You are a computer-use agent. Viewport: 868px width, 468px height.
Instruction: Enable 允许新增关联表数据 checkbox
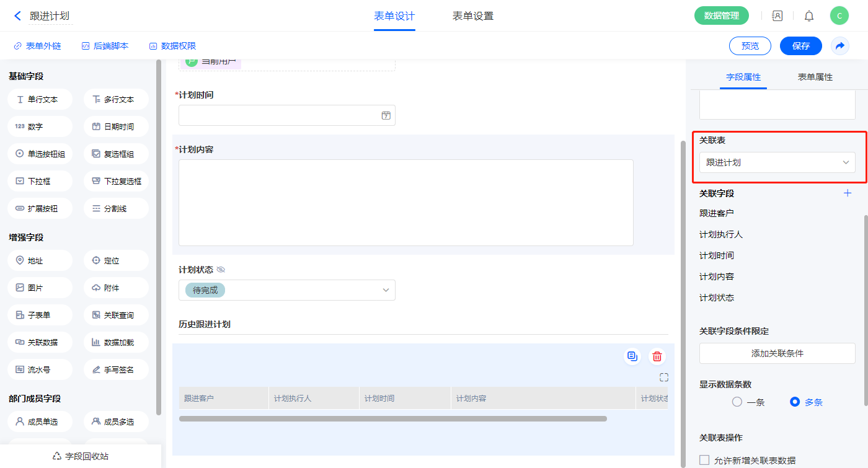[704, 460]
